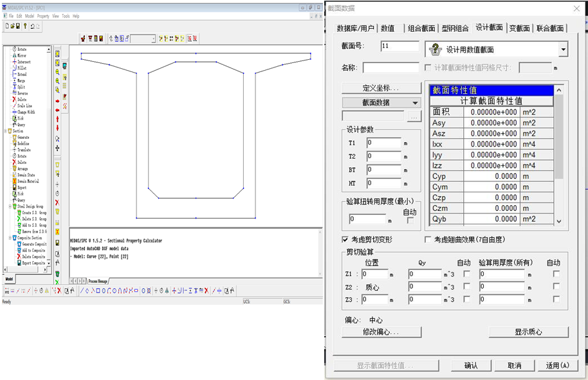The height and width of the screenshot is (380, 588).
Task: Switch to the 组合截面 tab
Action: pyautogui.click(x=421, y=28)
